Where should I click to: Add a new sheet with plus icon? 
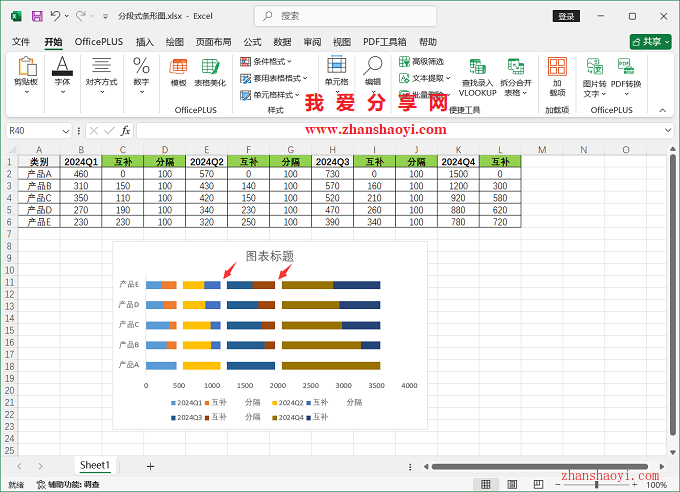[150, 466]
